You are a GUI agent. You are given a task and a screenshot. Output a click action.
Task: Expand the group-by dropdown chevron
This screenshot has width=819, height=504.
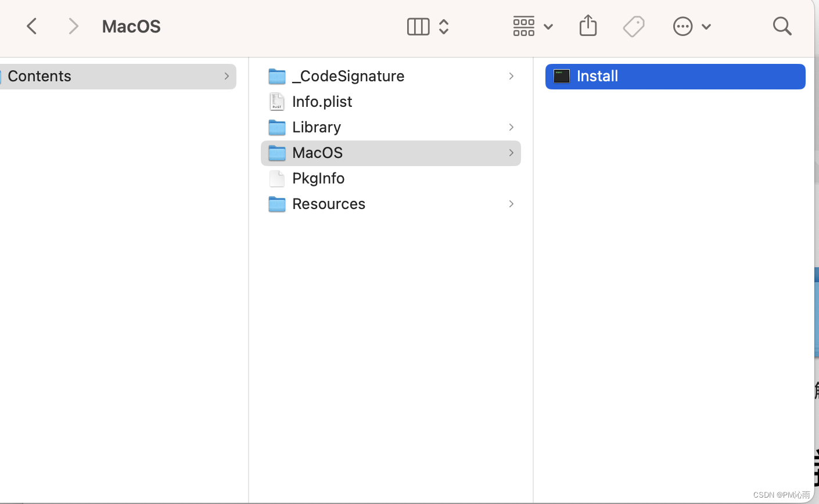[x=548, y=27]
